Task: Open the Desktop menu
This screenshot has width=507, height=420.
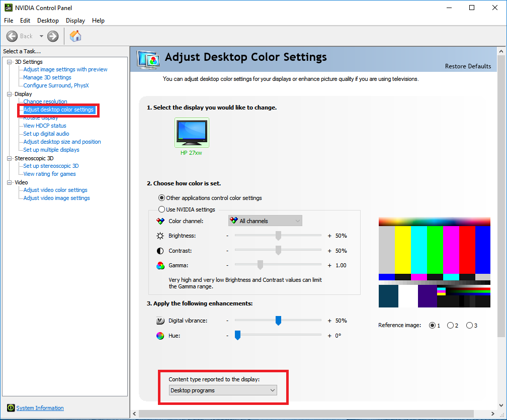Action: [x=48, y=21]
